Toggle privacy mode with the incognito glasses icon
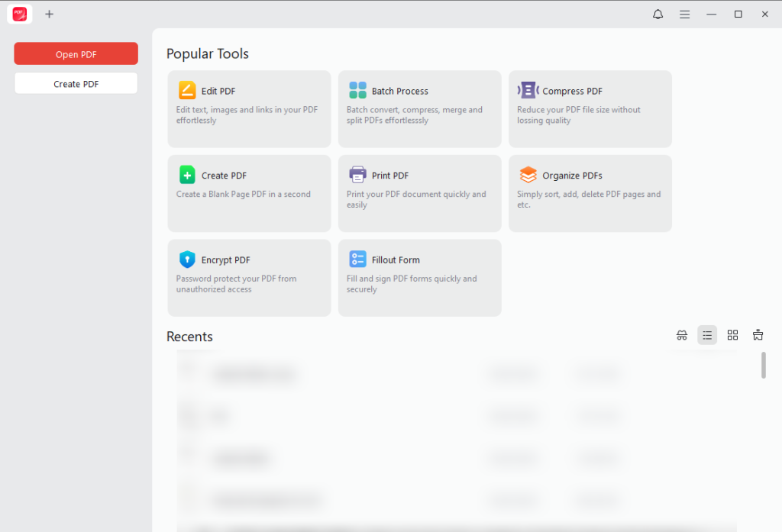This screenshot has height=532, width=782. 682,335
